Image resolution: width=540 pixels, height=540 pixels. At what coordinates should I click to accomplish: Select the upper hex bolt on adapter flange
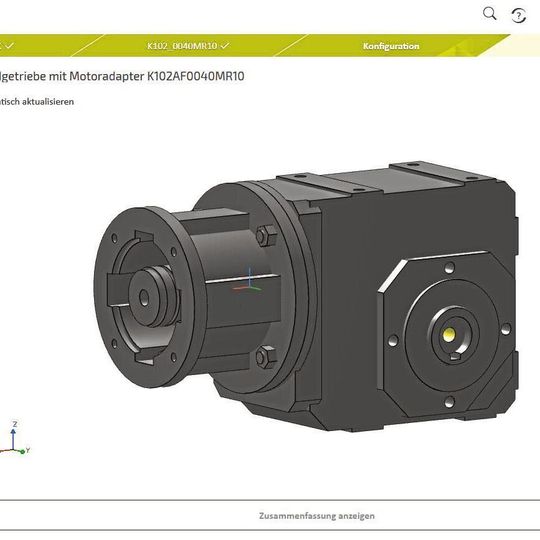point(266,235)
